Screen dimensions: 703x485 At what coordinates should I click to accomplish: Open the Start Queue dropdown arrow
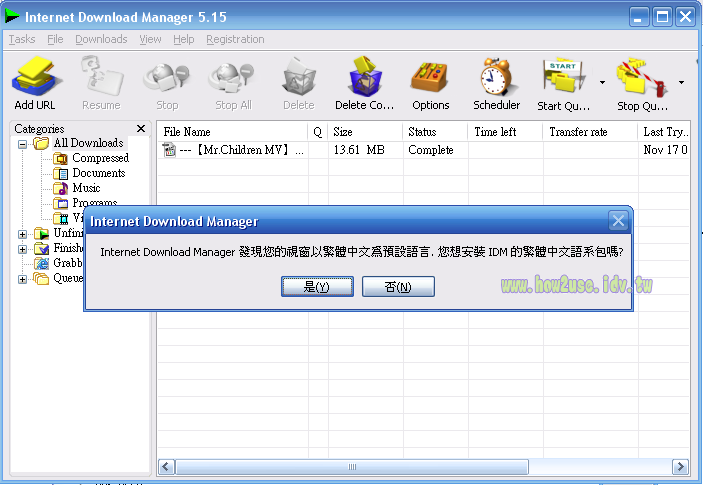tap(603, 82)
